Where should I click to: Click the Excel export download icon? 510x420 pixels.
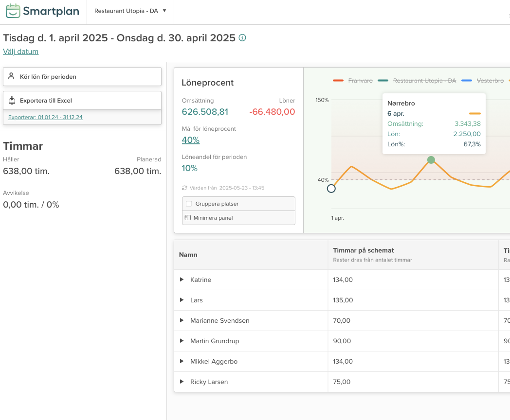12,101
